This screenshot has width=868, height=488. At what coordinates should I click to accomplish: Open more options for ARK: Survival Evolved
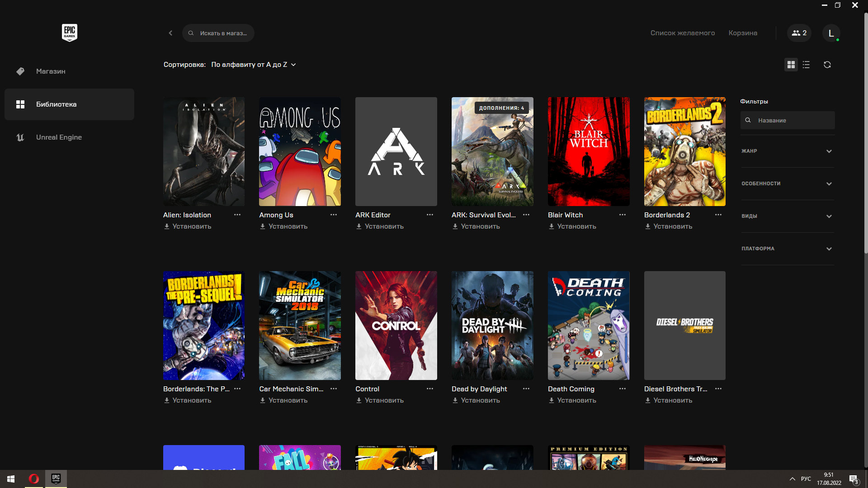click(526, 215)
